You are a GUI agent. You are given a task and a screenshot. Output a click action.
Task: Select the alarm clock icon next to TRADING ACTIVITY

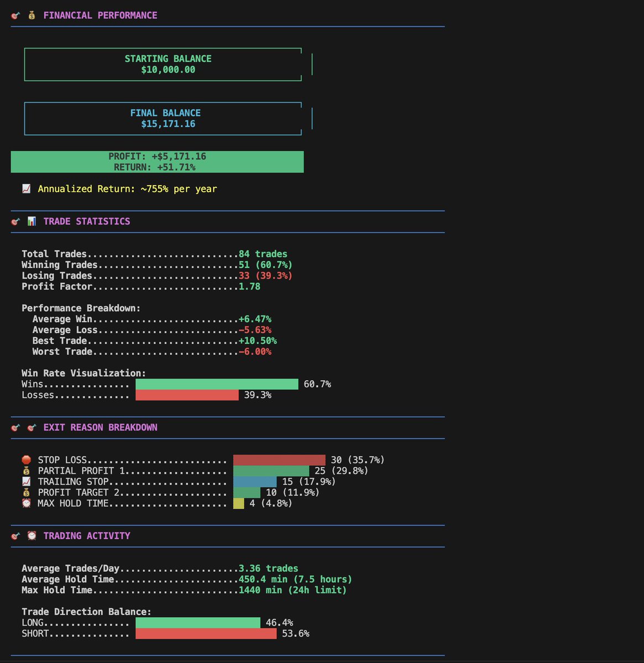(x=32, y=535)
